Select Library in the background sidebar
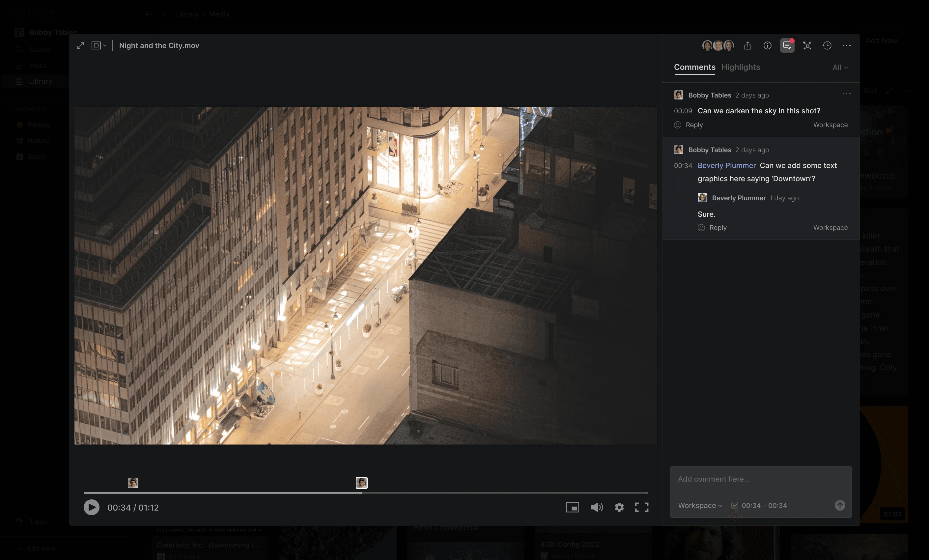 click(x=34, y=81)
